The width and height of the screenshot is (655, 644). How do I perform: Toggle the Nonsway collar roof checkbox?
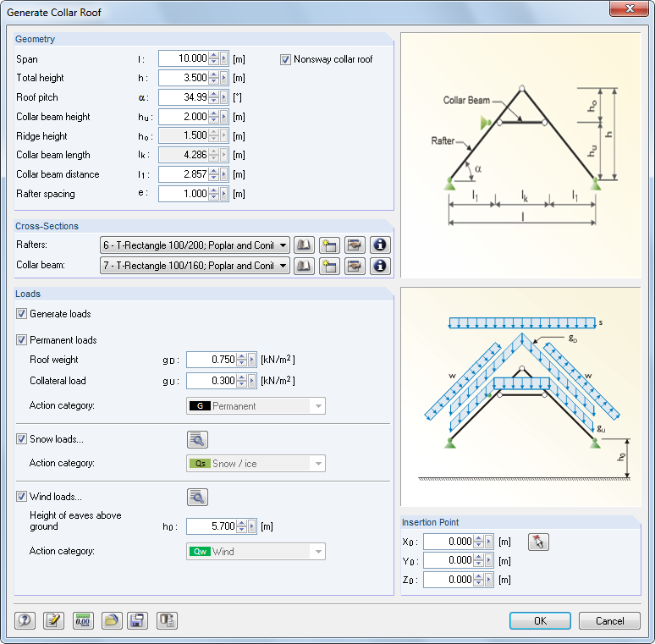285,59
